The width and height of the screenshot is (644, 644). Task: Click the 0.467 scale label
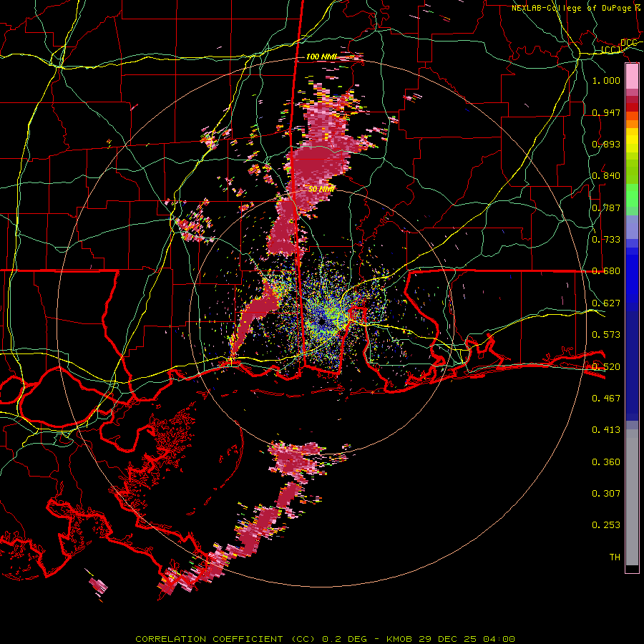pos(606,398)
